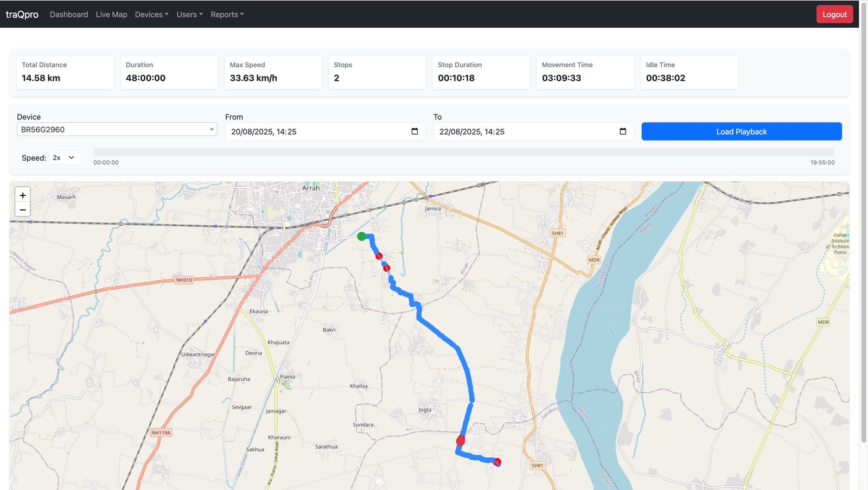Click the Movement Time 03:09:33 card
This screenshot has width=868, height=490.
(585, 73)
